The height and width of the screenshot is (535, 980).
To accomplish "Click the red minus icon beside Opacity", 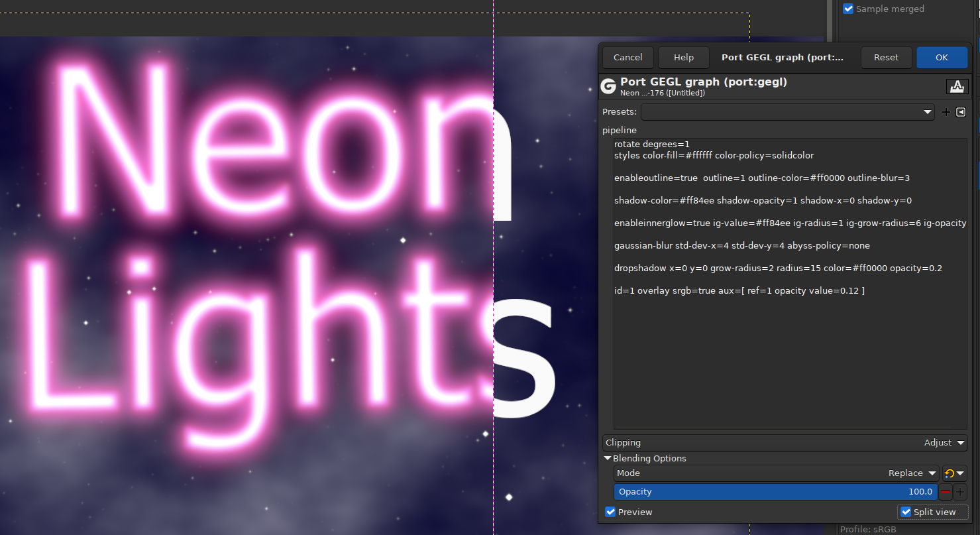I will [946, 492].
